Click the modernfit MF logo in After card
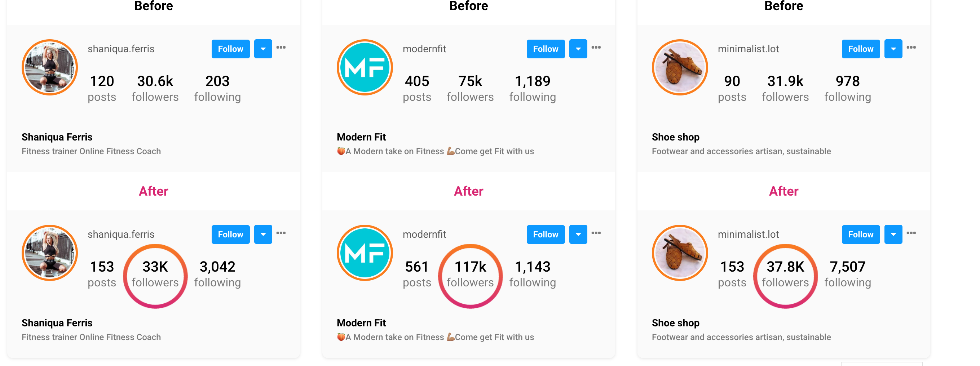This screenshot has width=980, height=366. tap(365, 253)
